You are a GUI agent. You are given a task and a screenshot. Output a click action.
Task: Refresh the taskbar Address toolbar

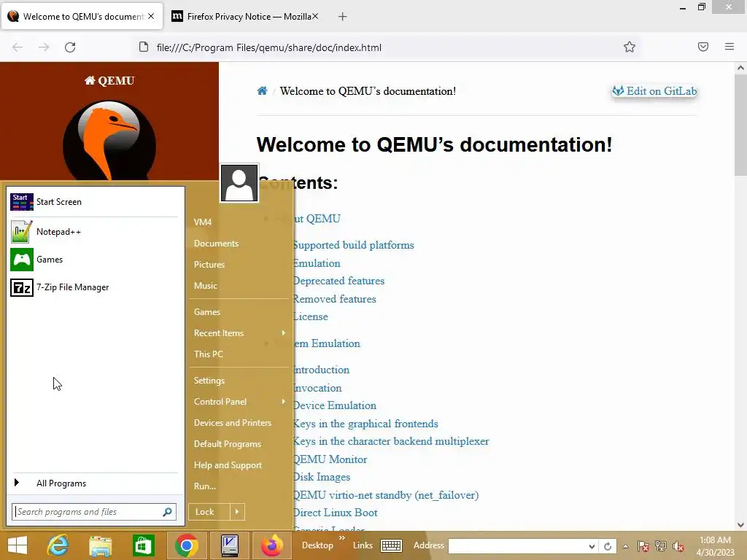pos(608,546)
